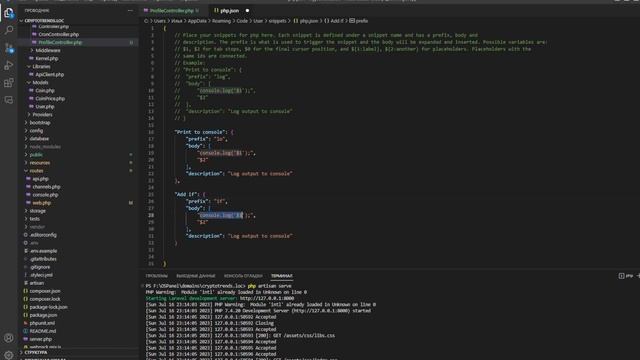Place cursor on line 26 "prefix": "if"
The width and height of the screenshot is (640, 360).
(x=207, y=201)
